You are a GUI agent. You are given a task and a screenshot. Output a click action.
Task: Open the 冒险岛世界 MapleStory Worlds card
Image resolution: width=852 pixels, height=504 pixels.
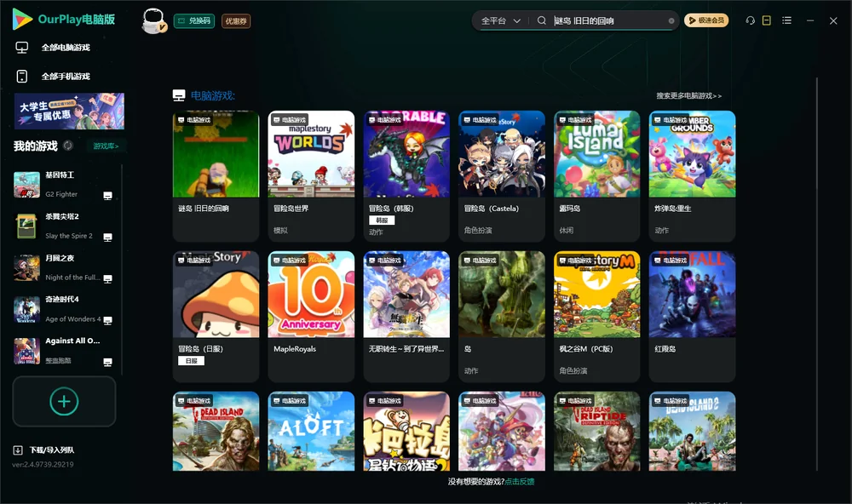pyautogui.click(x=311, y=176)
